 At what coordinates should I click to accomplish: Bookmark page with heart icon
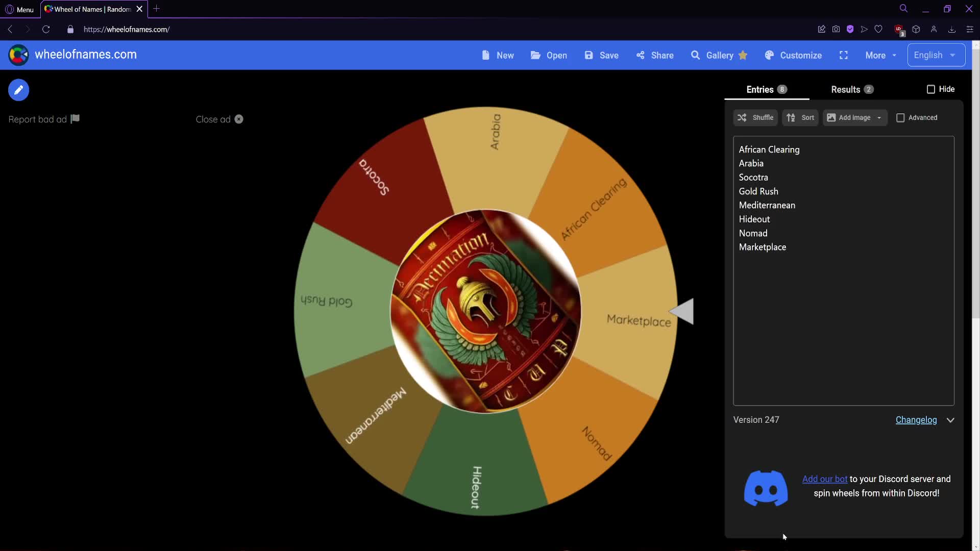pyautogui.click(x=878, y=30)
